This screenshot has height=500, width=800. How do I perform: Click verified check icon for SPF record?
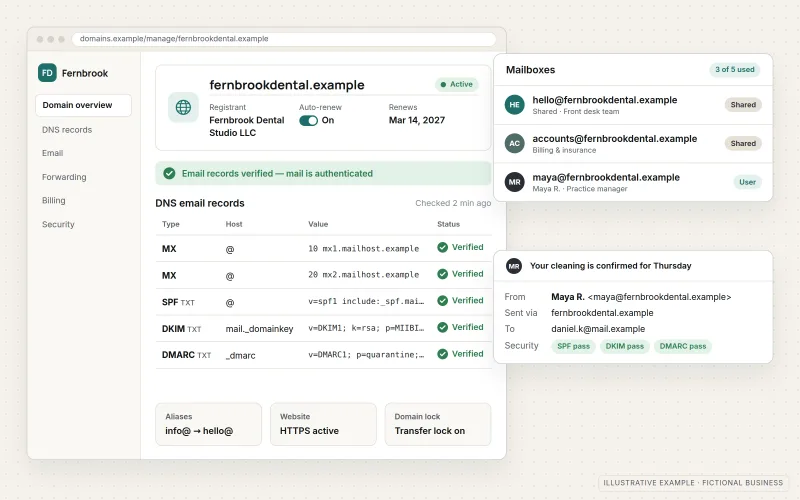[442, 301]
